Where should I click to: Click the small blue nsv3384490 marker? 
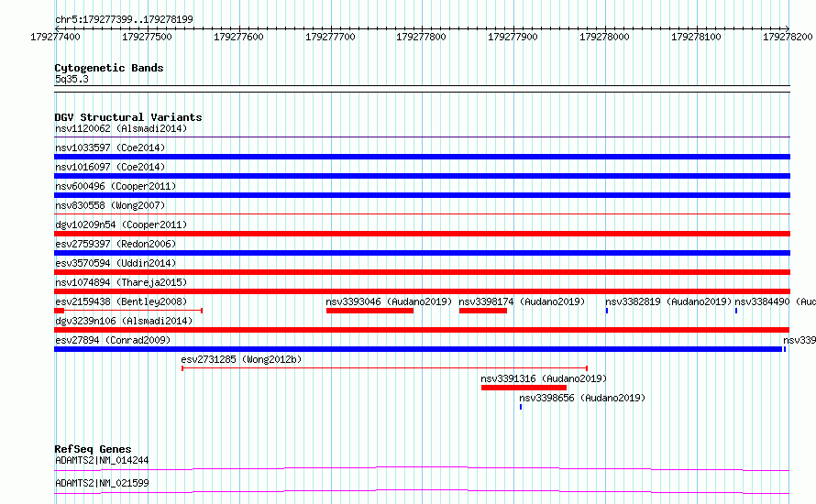(736, 311)
